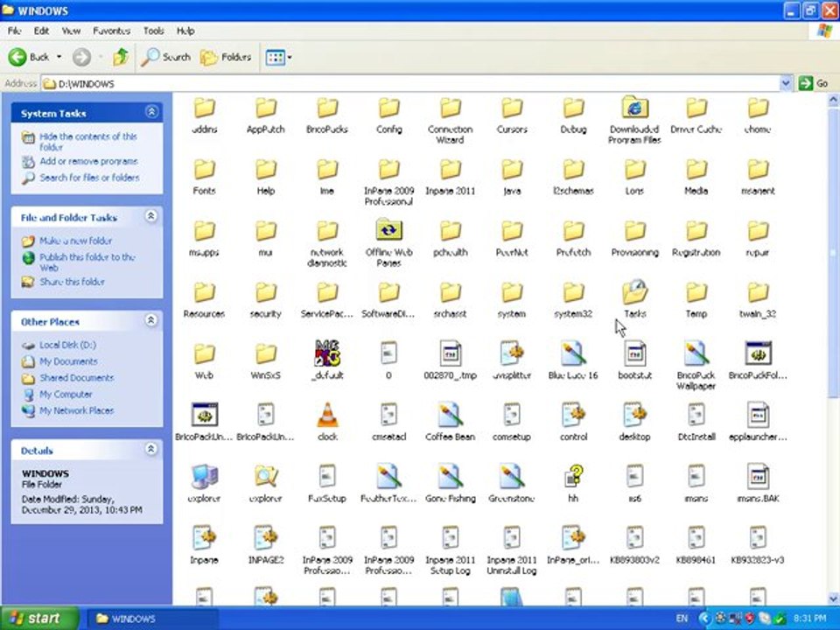This screenshot has width=840, height=630.
Task: Click the Forward navigation button
Action: [x=81, y=57]
